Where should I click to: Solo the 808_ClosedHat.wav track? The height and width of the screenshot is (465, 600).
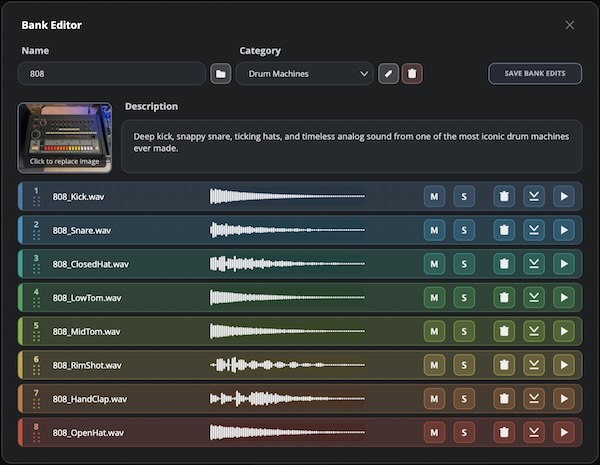[x=464, y=264]
